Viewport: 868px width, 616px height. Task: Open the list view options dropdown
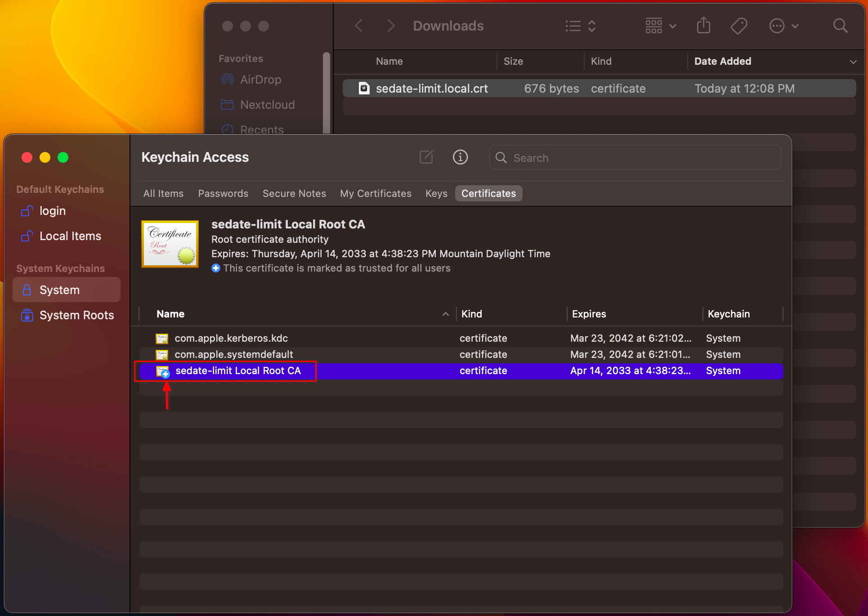tap(581, 26)
